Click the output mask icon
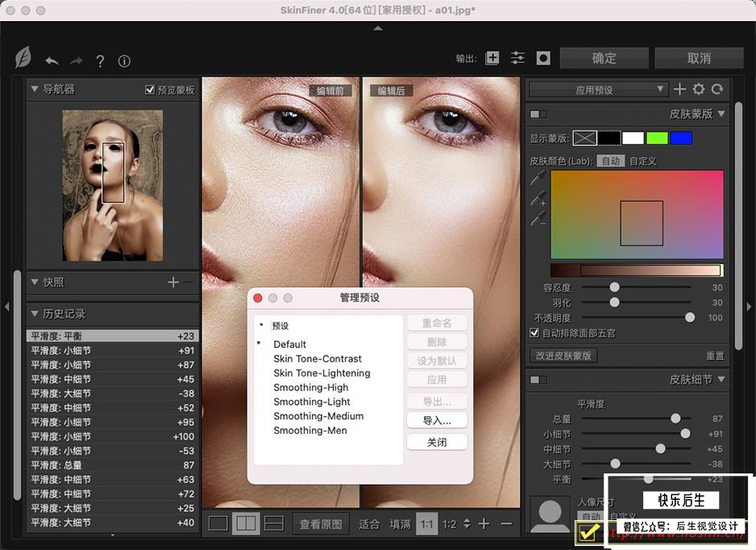This screenshot has width=756, height=550. pos(543,58)
